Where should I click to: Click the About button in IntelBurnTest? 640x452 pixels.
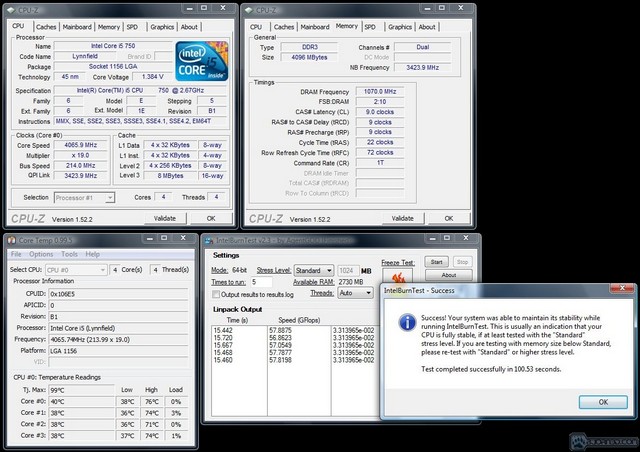click(449, 275)
